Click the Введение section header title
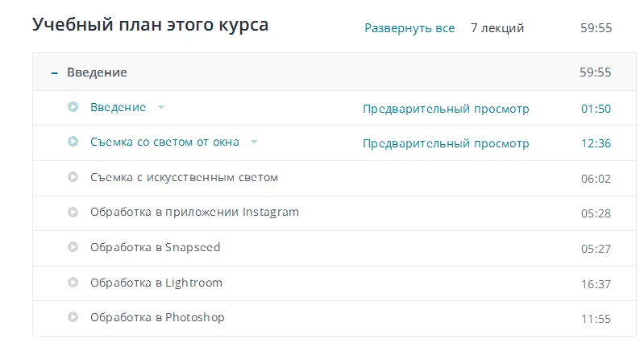Viewport: 644px width, 347px height. click(x=97, y=72)
